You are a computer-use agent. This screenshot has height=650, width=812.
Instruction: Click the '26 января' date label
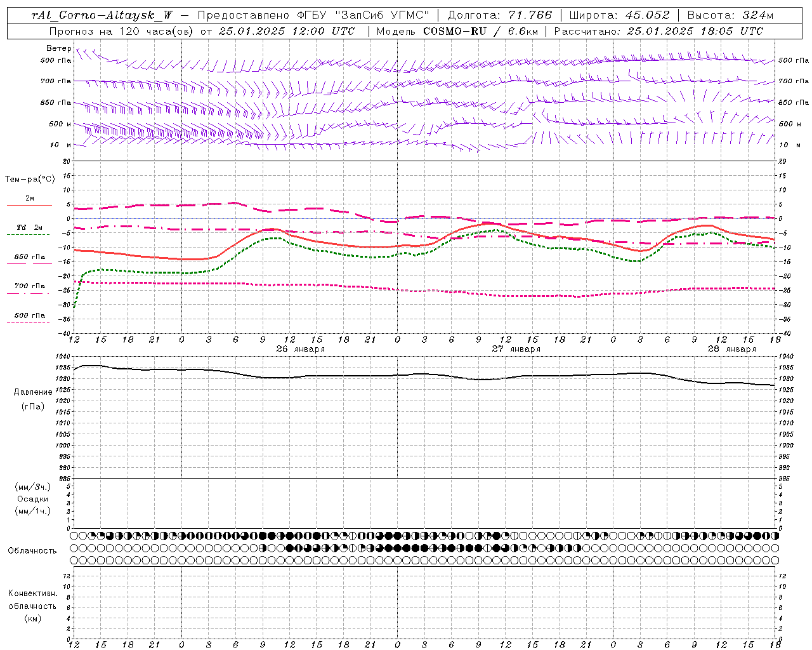[x=301, y=349]
